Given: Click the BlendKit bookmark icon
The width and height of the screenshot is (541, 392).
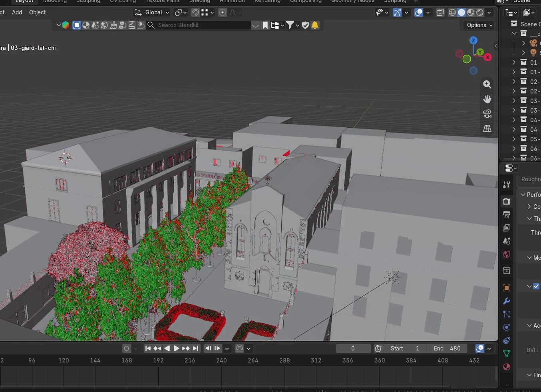Looking at the screenshot, I should click(265, 25).
